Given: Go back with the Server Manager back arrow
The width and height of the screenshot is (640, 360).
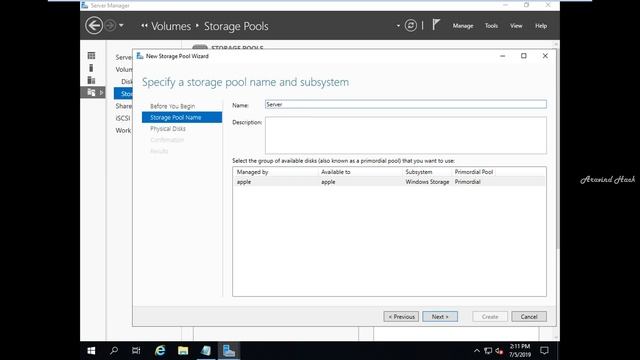Looking at the screenshot, I should (94, 26).
